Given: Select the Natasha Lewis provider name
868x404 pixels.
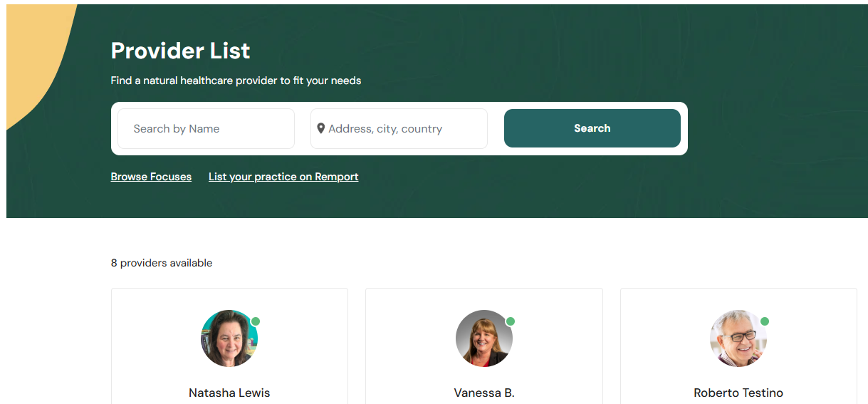Looking at the screenshot, I should [x=229, y=393].
